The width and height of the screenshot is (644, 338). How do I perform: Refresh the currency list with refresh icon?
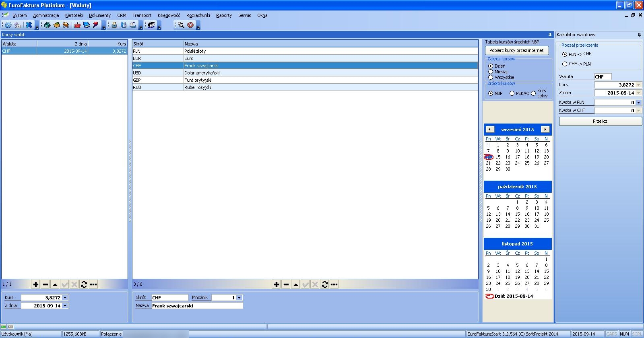click(324, 284)
